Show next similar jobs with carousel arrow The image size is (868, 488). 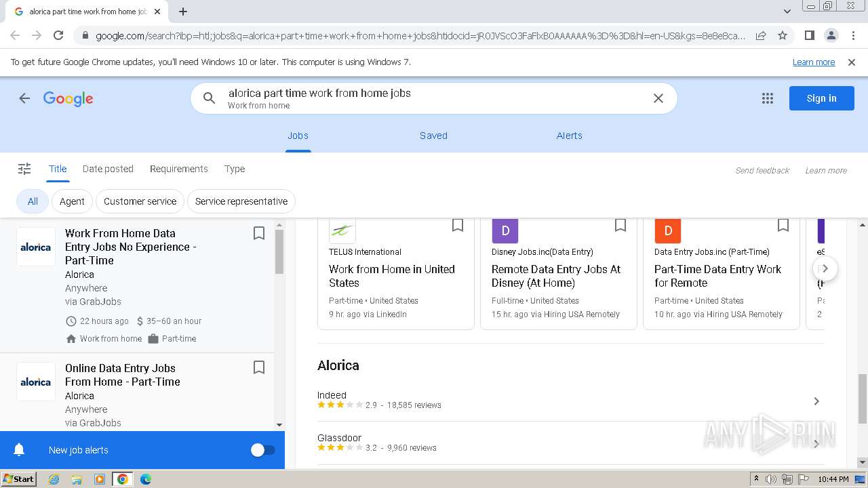(825, 268)
